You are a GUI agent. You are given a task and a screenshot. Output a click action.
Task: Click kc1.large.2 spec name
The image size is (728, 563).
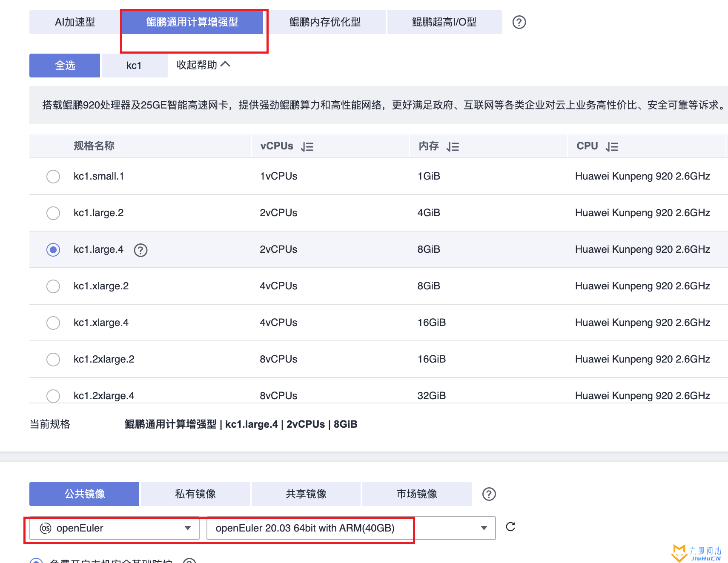99,213
